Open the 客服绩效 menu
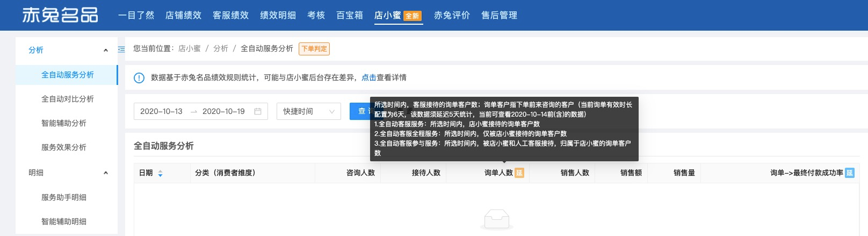The height and width of the screenshot is (236, 868). click(x=230, y=15)
